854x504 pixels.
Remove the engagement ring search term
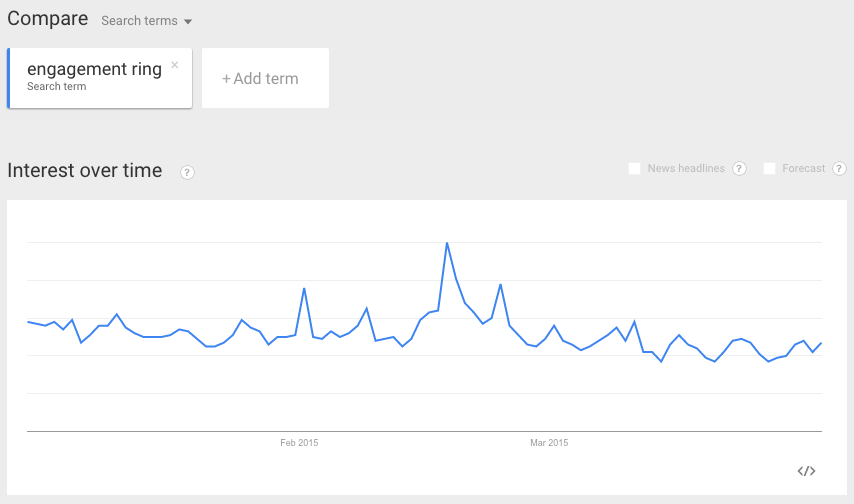[x=175, y=65]
